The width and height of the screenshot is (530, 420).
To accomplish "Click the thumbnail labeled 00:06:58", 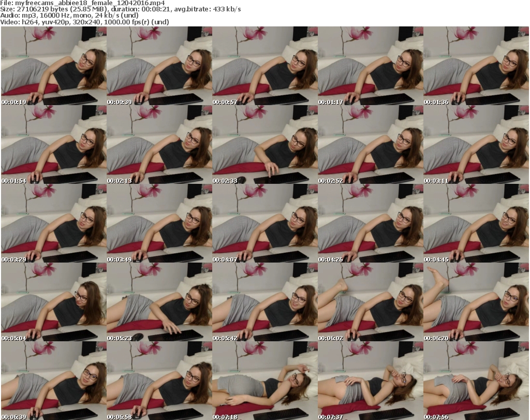I will click(x=159, y=381).
